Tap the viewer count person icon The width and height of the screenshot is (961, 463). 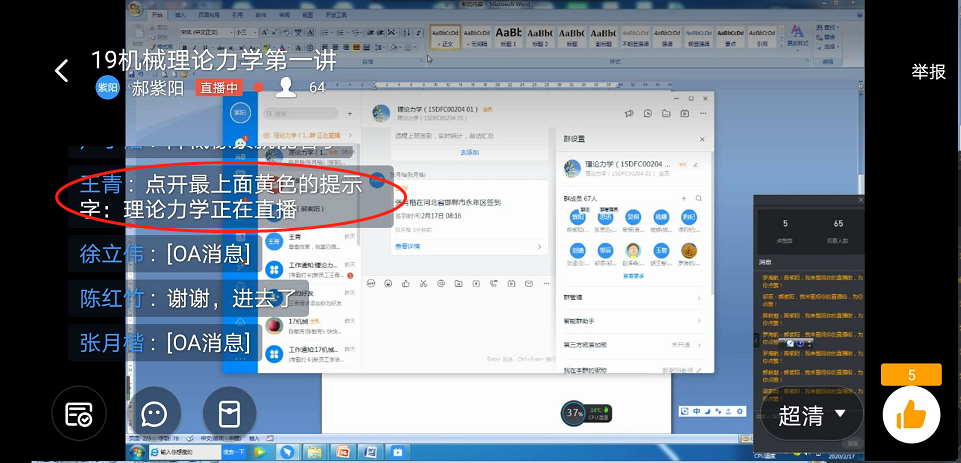tap(287, 87)
